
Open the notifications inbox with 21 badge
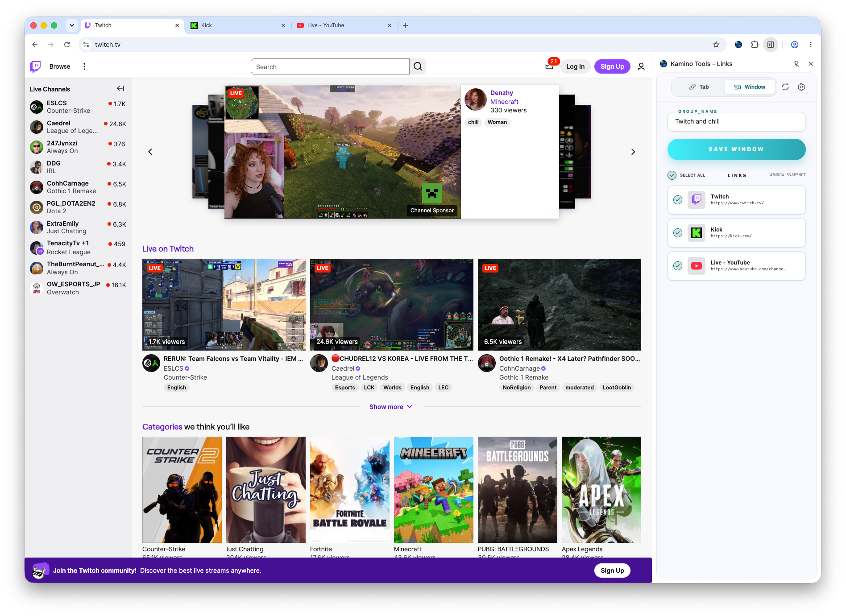pyautogui.click(x=549, y=66)
